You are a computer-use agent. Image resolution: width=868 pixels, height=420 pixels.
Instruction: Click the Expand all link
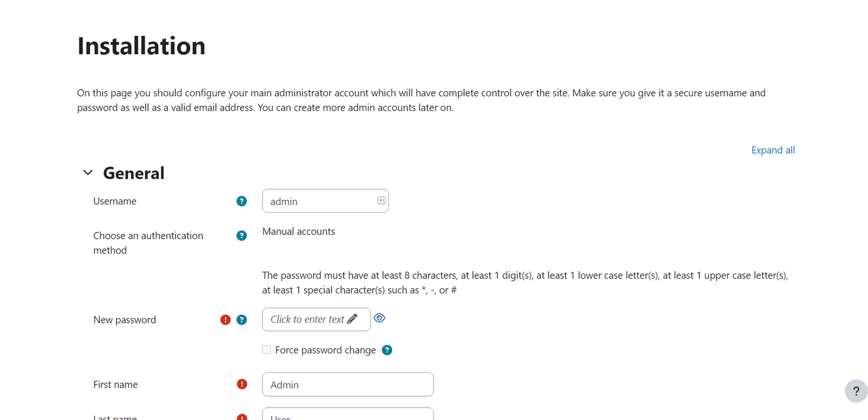pos(773,150)
